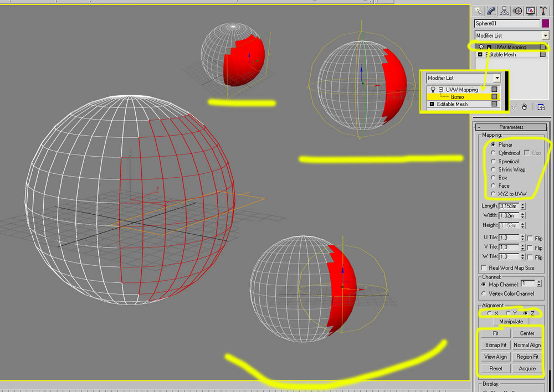Click the Normal Align button
This screenshot has width=554, height=392.
click(x=527, y=345)
